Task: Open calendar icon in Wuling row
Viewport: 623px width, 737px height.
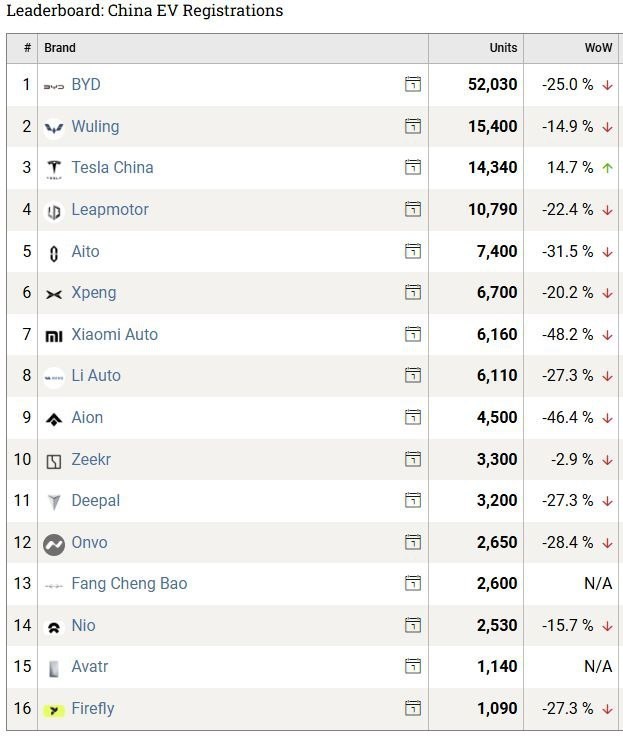Action: [x=412, y=127]
